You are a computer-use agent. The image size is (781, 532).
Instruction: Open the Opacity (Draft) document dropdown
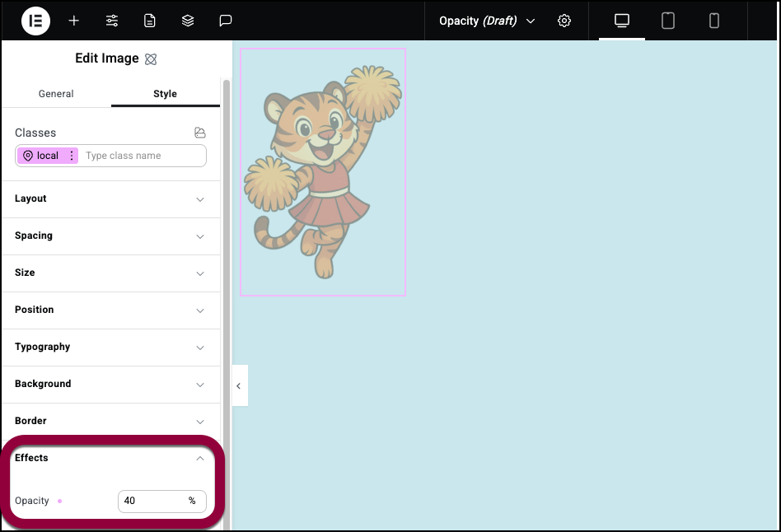[x=487, y=21]
